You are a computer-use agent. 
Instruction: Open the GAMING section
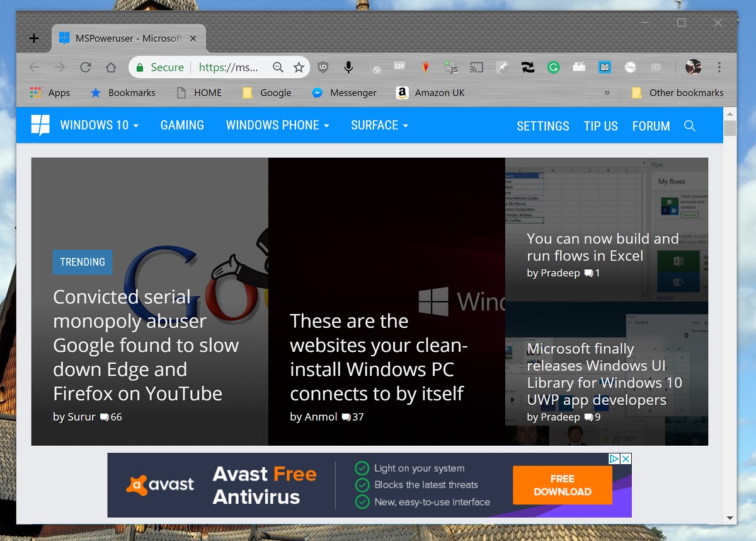click(x=182, y=125)
